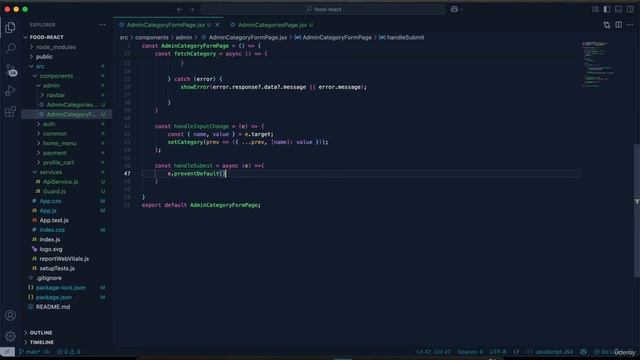Image resolution: width=640 pixels, height=360 pixels.
Task: Open the Run and Debug view
Action: point(10,91)
